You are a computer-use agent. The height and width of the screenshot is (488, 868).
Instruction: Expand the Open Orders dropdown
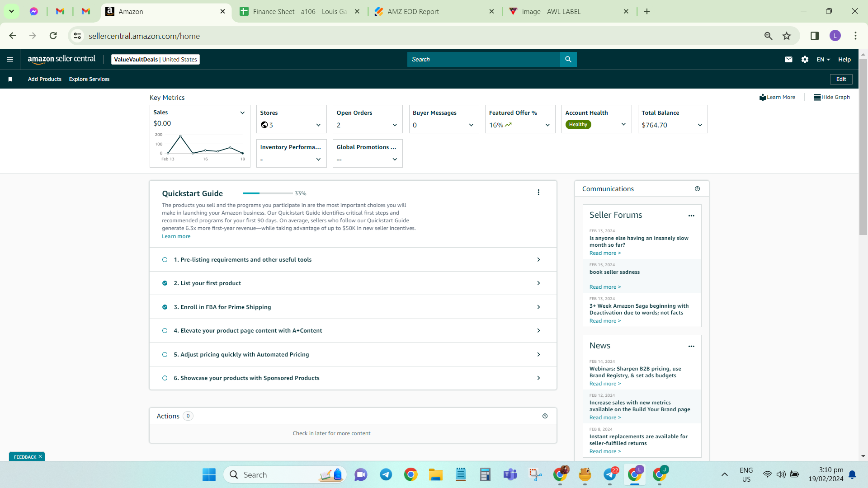coord(395,125)
